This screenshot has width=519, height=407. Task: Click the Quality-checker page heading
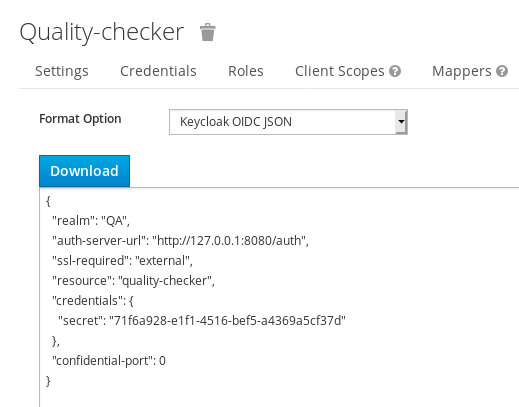[102, 33]
